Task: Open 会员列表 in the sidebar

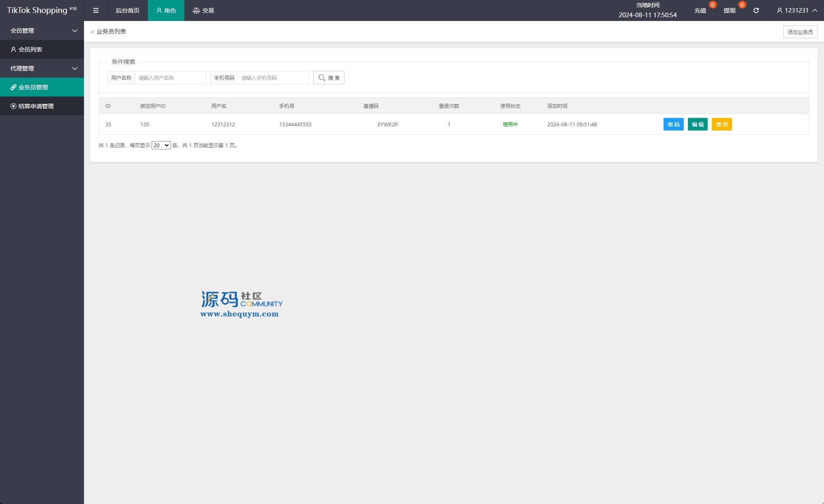Action: [x=42, y=50]
